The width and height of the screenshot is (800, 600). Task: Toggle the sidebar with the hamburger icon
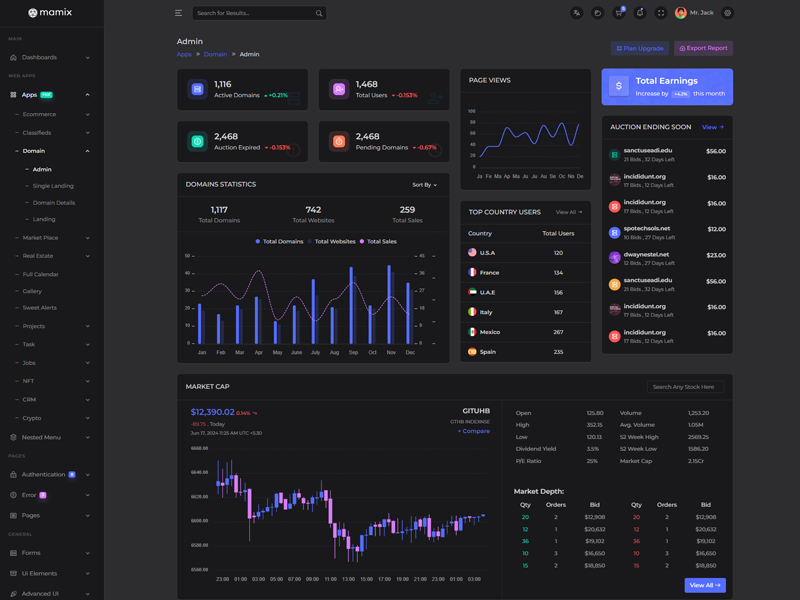178,13
